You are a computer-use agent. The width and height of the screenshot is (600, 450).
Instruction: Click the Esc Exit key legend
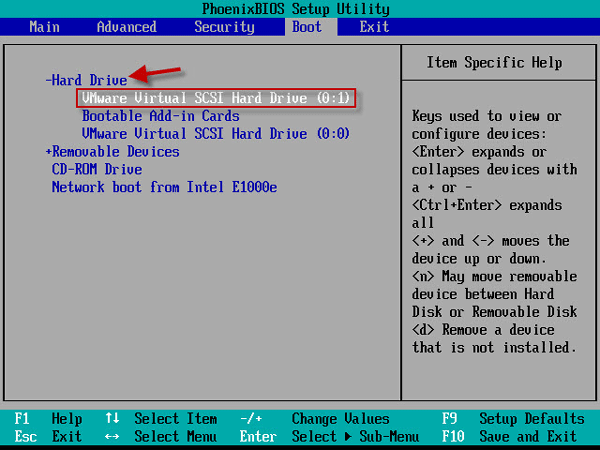point(48,436)
